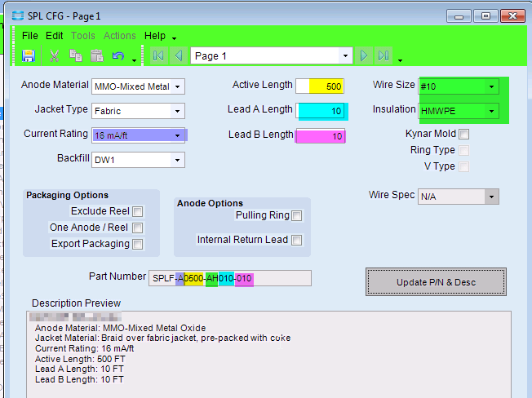Viewport: 532px width, 398px height.
Task: Click 'Lead B Length: 10 FT' line
Action: pyautogui.click(x=79, y=379)
